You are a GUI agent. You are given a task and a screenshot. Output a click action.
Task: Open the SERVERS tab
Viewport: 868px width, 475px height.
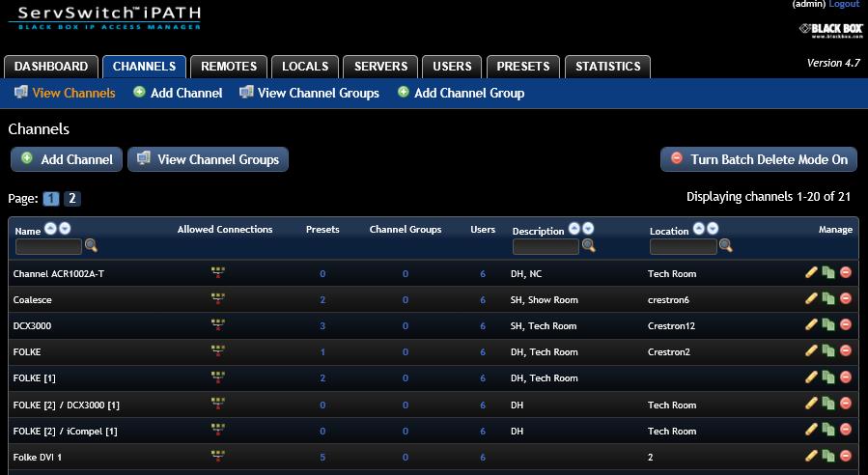tap(380, 67)
